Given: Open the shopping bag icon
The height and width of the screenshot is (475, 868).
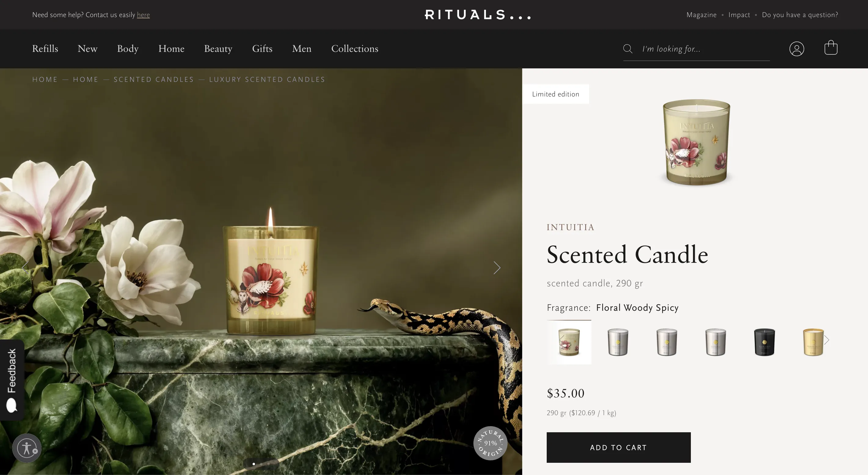Looking at the screenshot, I should tap(831, 48).
